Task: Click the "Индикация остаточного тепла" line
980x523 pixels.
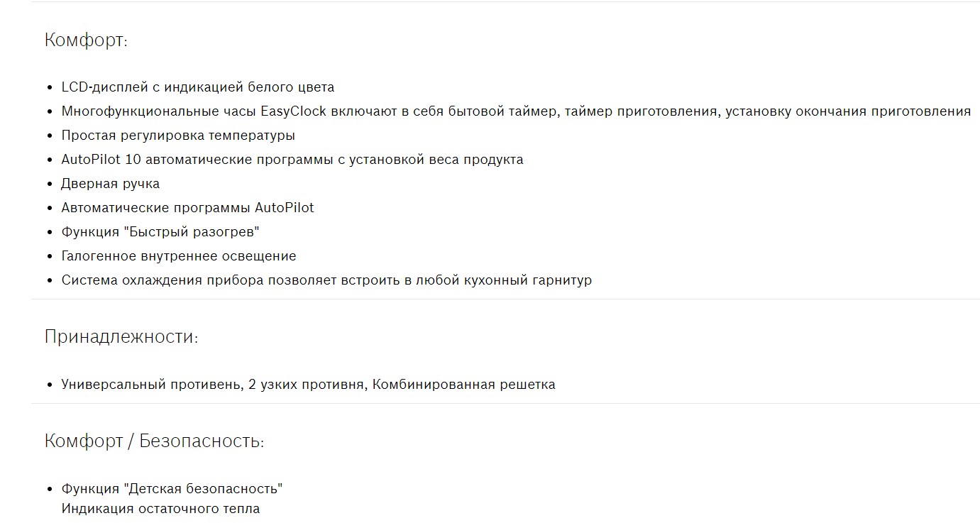Action: 160,509
